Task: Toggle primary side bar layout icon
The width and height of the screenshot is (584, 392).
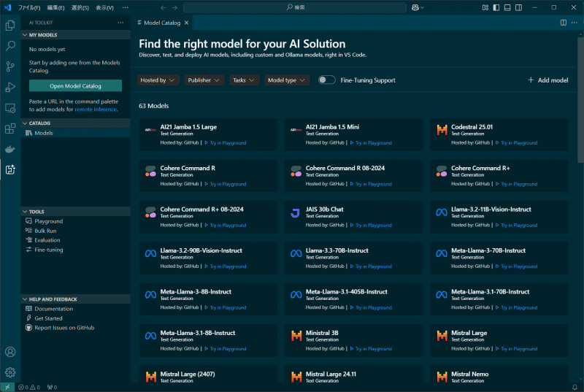Action: pos(496,7)
